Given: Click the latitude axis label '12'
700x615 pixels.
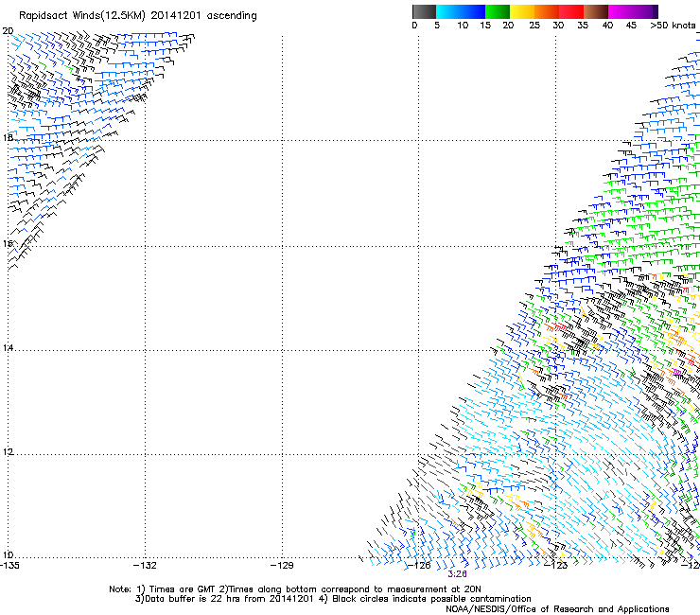Looking at the screenshot, I should tap(8, 452).
